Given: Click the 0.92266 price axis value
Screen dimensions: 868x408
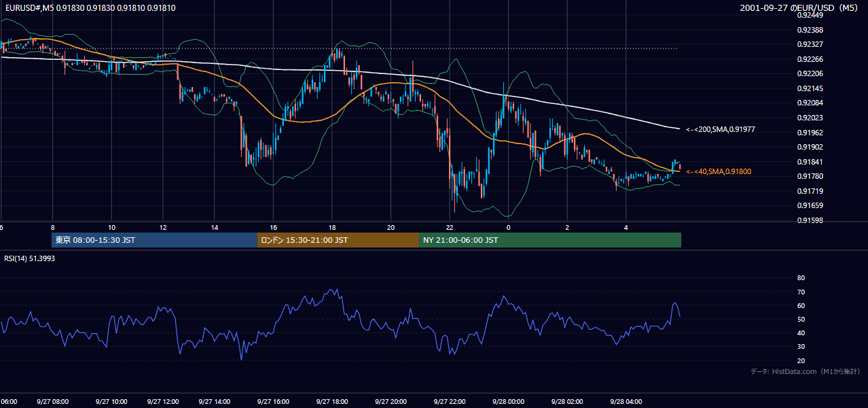Looking at the screenshot, I should [809, 59].
